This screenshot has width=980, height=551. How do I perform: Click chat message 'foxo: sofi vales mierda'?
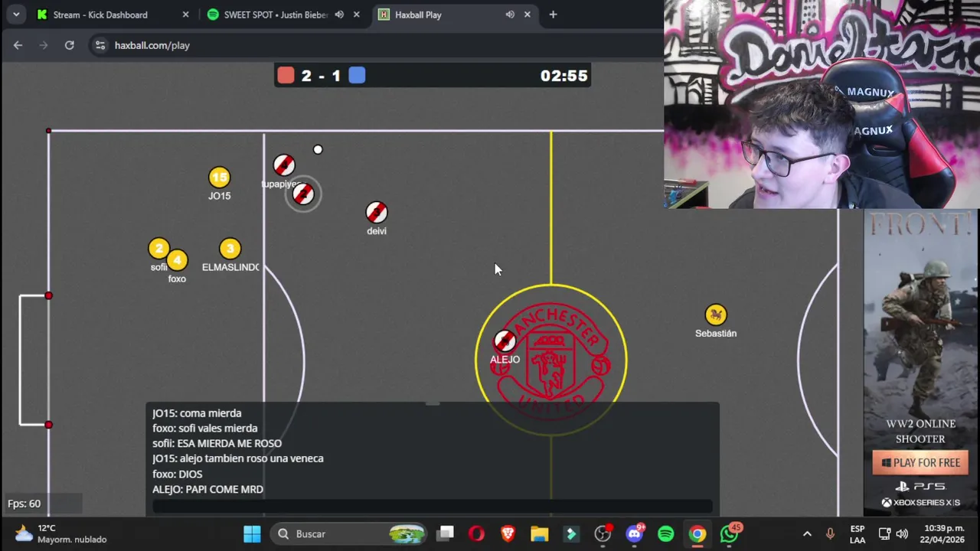(204, 429)
